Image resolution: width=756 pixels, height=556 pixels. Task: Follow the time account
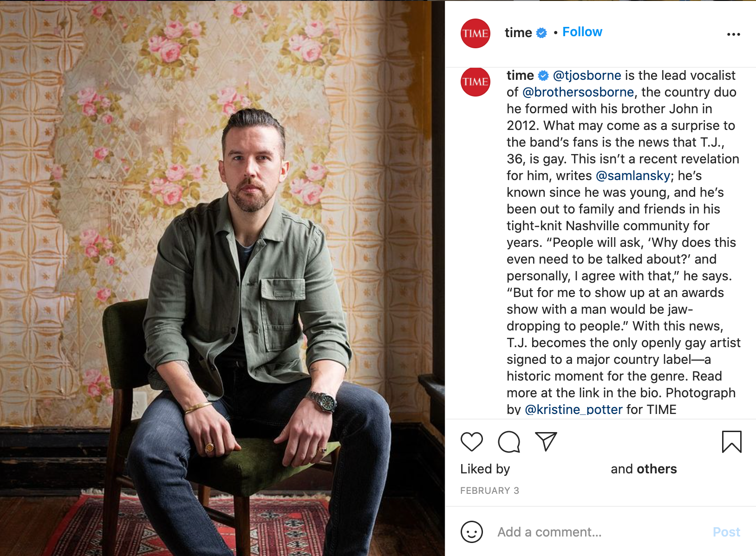coord(582,32)
